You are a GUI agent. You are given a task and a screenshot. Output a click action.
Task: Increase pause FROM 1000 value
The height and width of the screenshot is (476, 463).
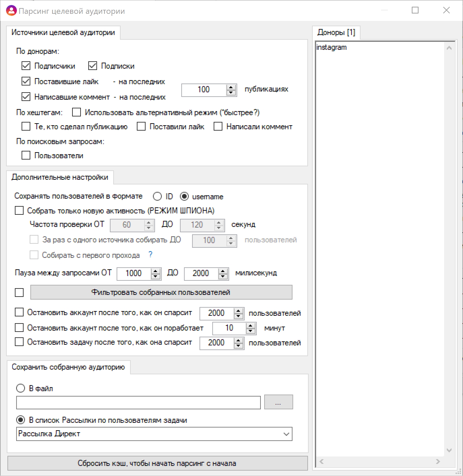(x=155, y=271)
